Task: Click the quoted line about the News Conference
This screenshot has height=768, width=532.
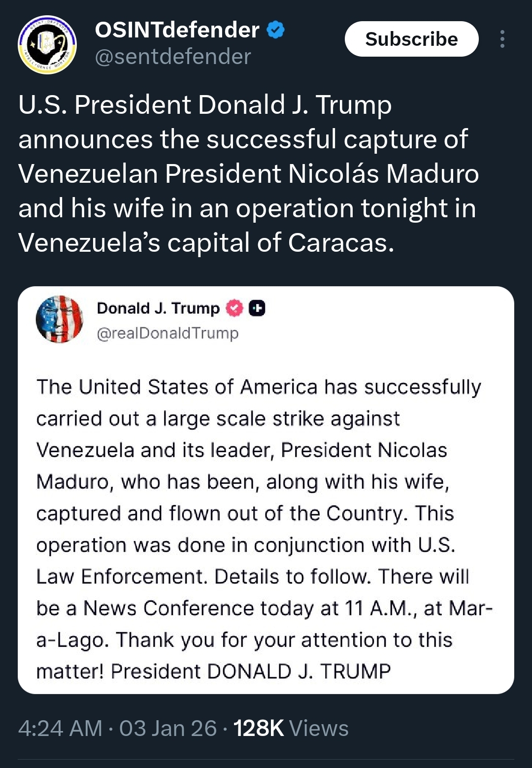Action: (264, 608)
